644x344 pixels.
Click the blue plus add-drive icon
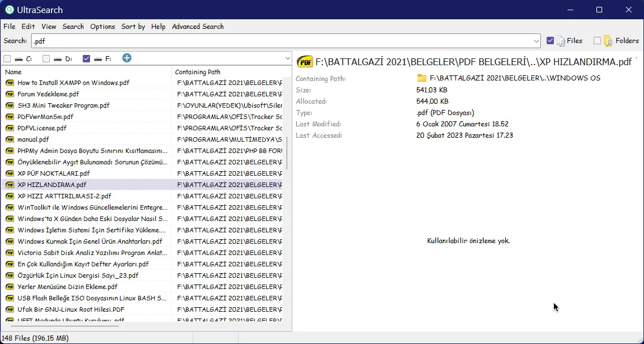[126, 58]
